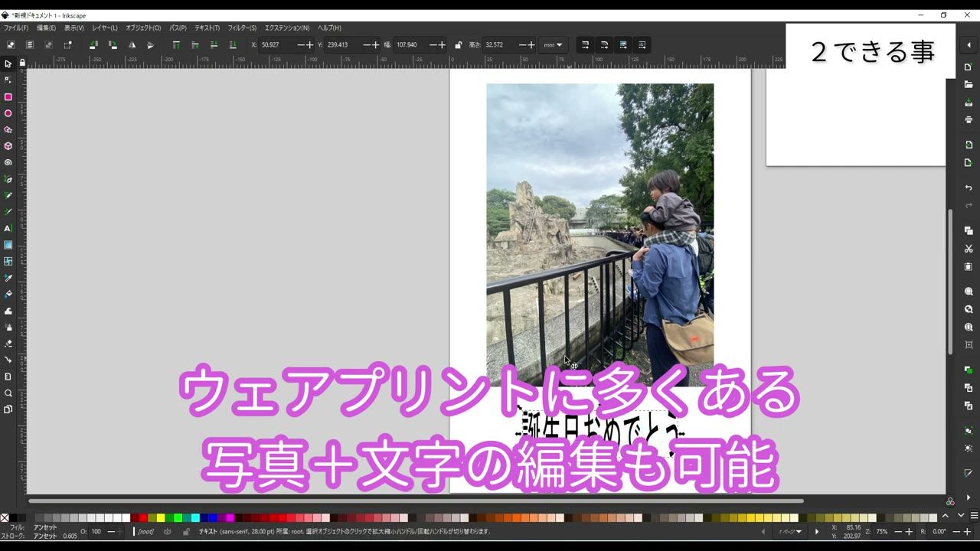Open the ファイル(F) menu
The height and width of the screenshot is (551, 980).
(16, 28)
